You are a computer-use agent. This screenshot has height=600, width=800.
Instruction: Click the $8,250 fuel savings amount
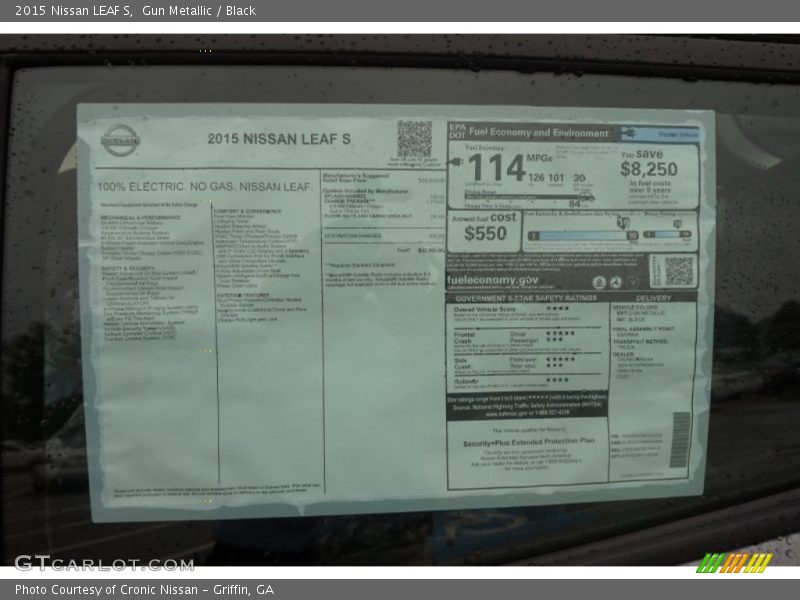pyautogui.click(x=649, y=169)
